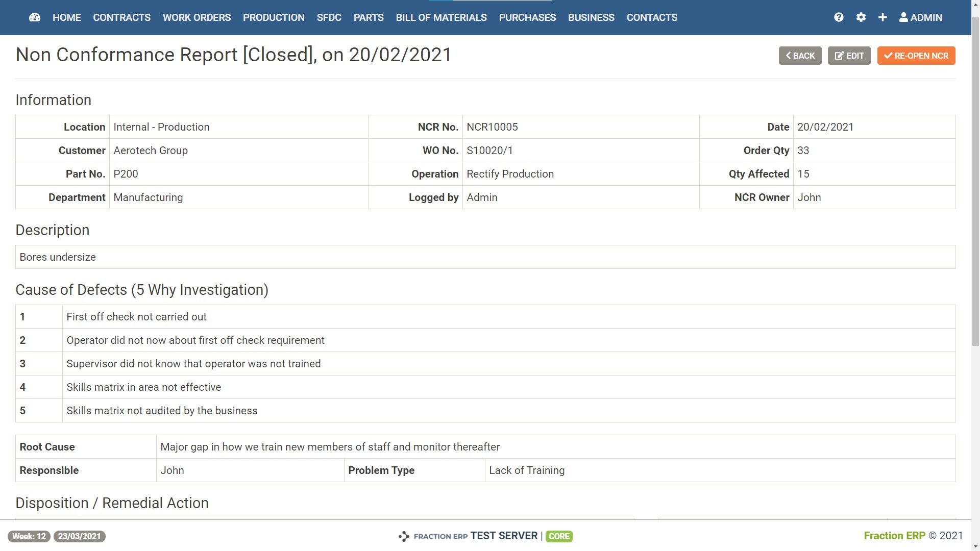Open the CONTRACTS menu

(121, 17)
